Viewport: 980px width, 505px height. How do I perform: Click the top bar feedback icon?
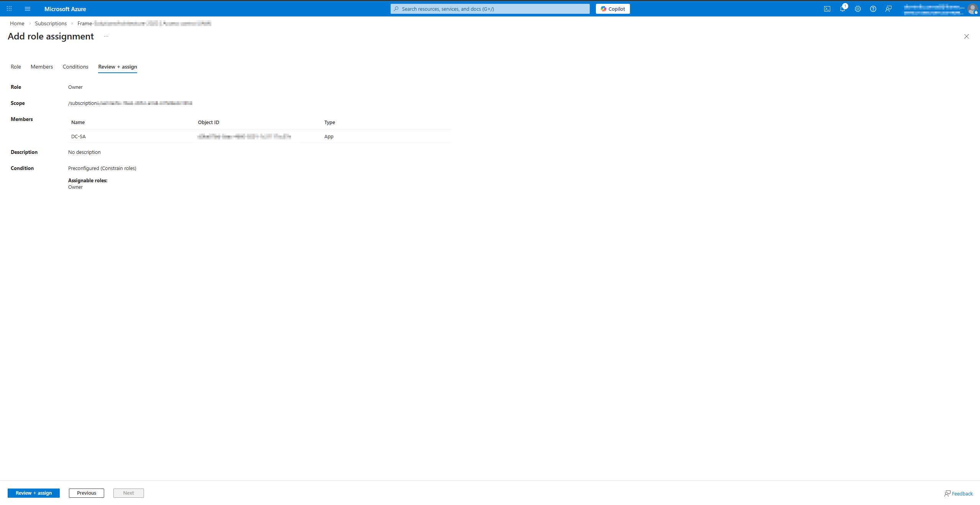tap(888, 9)
